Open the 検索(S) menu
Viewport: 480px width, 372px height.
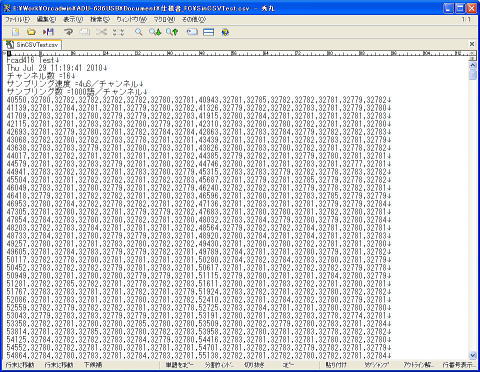(100, 20)
